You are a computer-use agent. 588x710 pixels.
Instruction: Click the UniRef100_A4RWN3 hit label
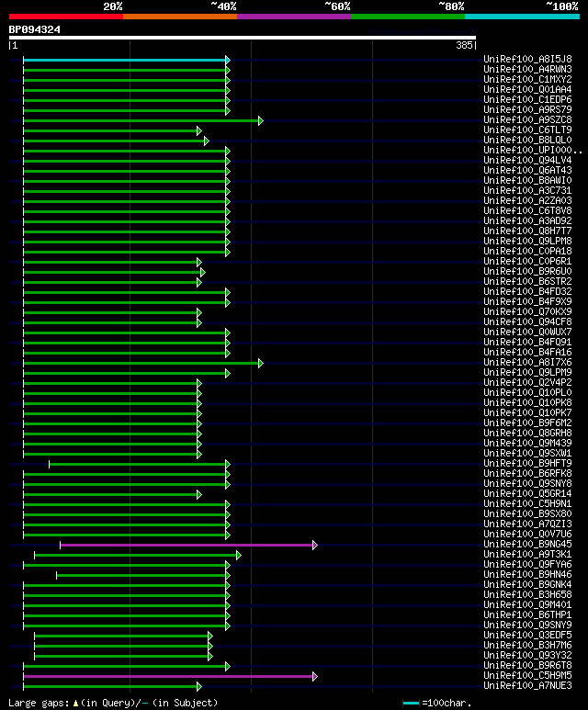[527, 69]
